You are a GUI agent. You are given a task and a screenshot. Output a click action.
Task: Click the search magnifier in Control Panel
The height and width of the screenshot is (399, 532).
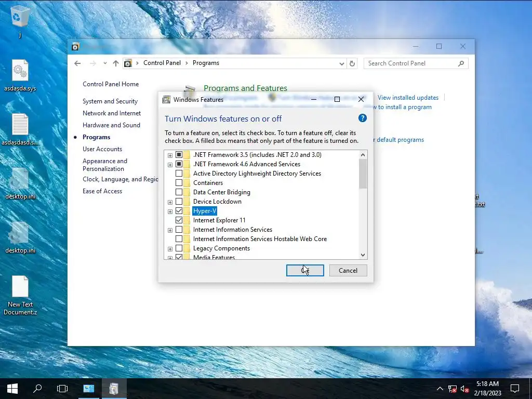461,63
